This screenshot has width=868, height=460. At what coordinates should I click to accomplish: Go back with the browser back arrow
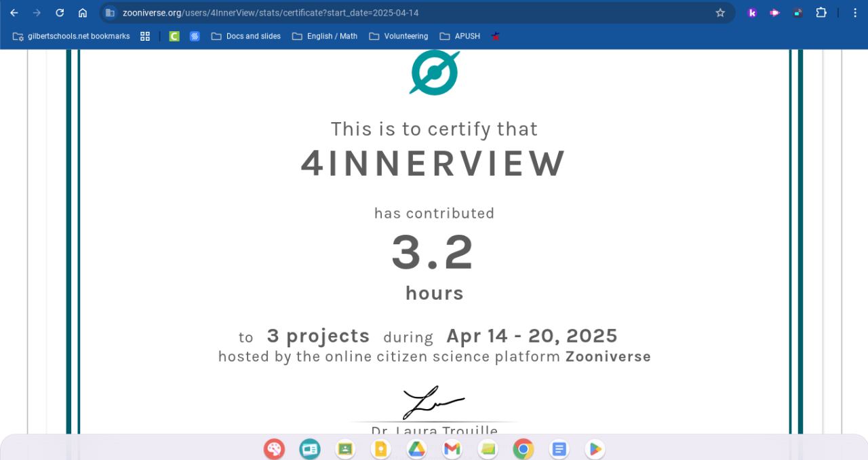tap(14, 13)
